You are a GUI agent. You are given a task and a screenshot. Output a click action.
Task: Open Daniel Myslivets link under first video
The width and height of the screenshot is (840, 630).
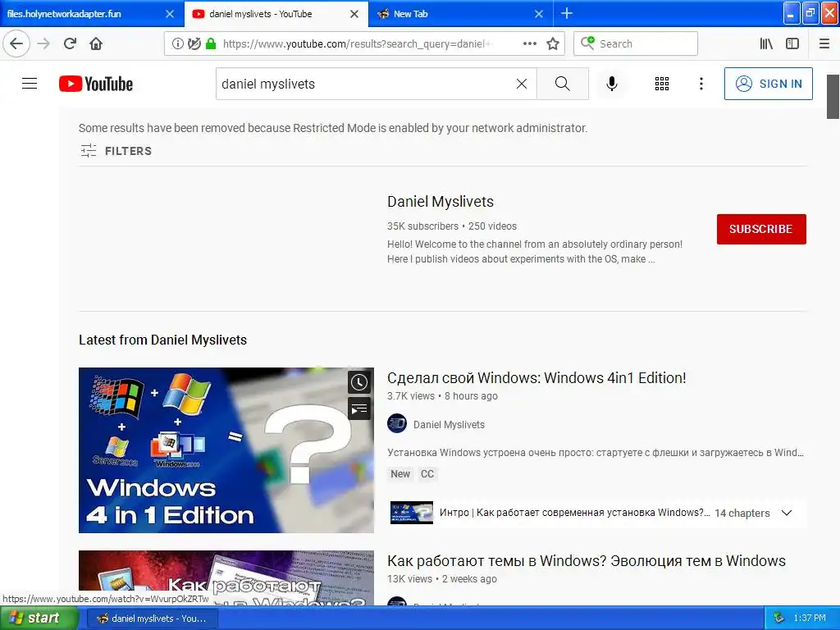[x=449, y=425]
